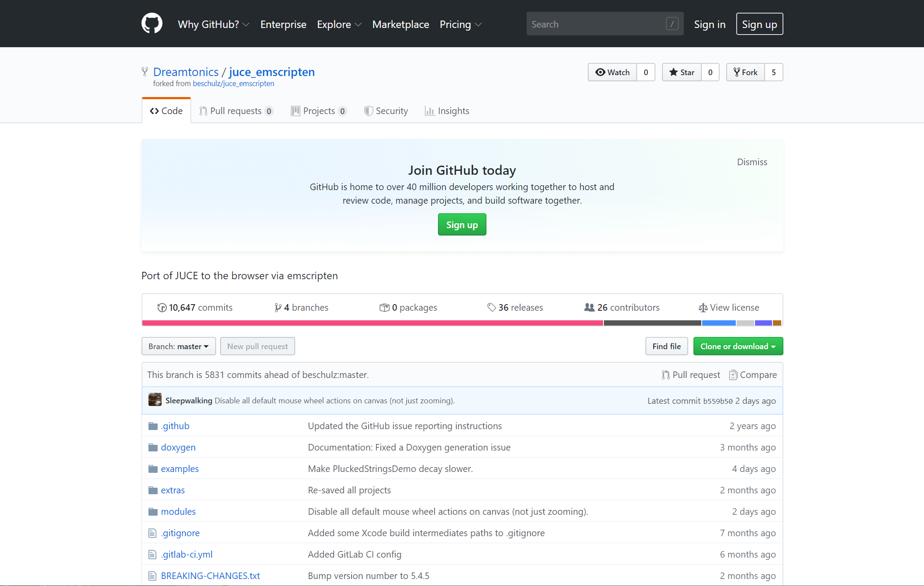Viewport: 924px width, 586px height.
Task: Click the pink segment of language bar
Action: tap(372, 323)
